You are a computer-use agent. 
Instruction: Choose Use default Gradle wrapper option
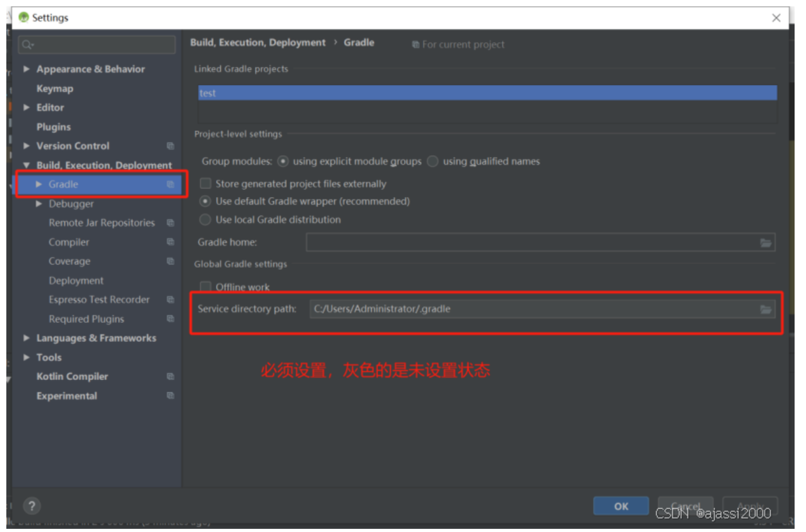[205, 201]
